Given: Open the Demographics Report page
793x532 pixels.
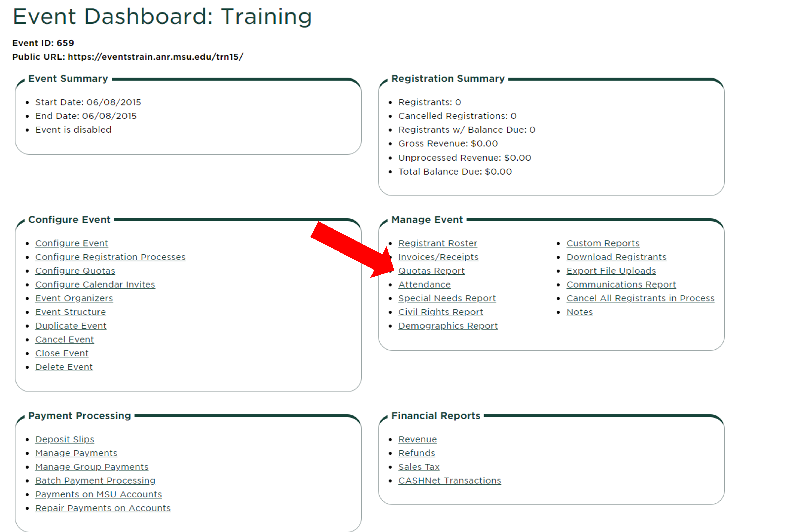Looking at the screenshot, I should coord(448,325).
